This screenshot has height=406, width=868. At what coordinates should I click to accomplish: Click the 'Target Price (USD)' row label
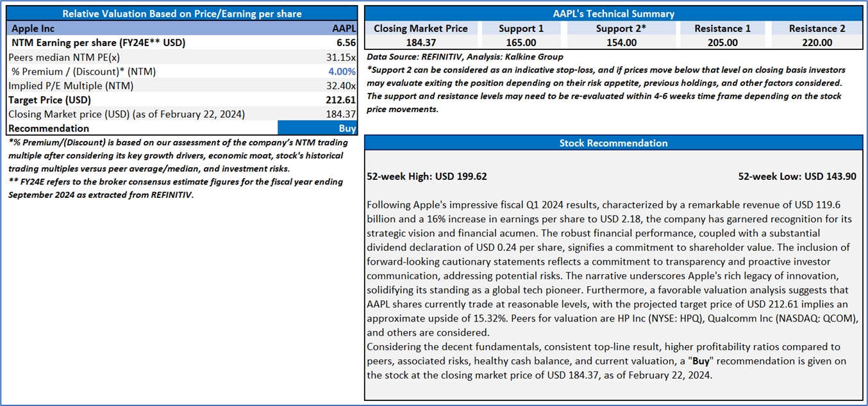(50, 100)
